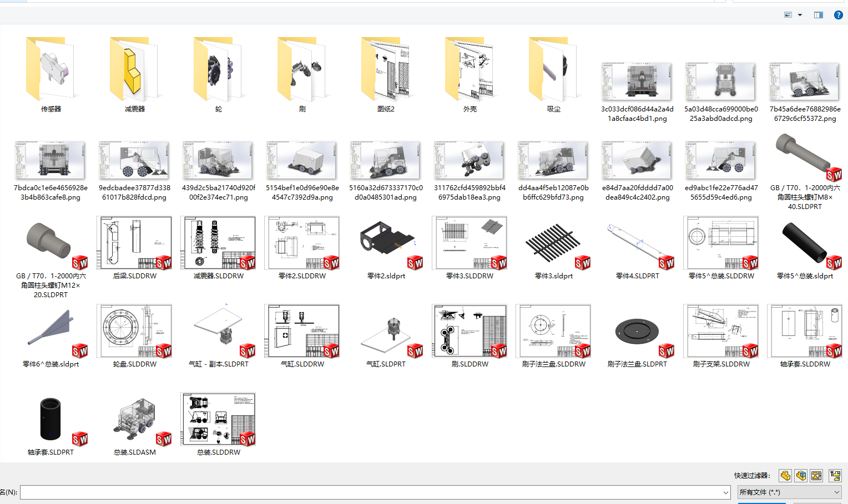
Task: Select 减震器.SLDDRW drawing file
Action: click(x=219, y=248)
